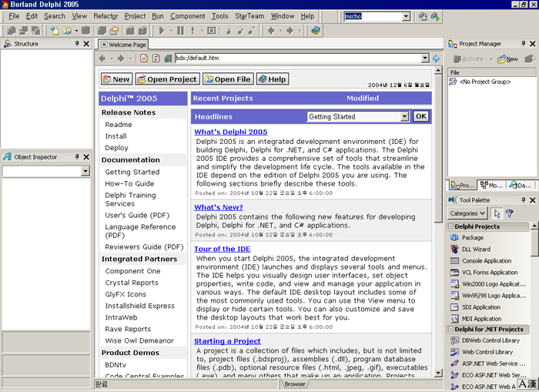The image size is (539, 392).
Task: Open the What's Delphi 2005 link
Action: (230, 132)
